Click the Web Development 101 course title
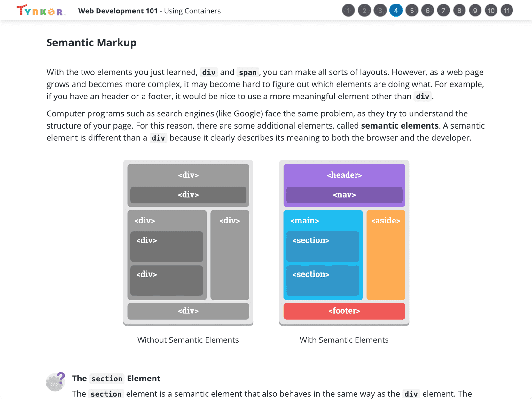 [118, 11]
